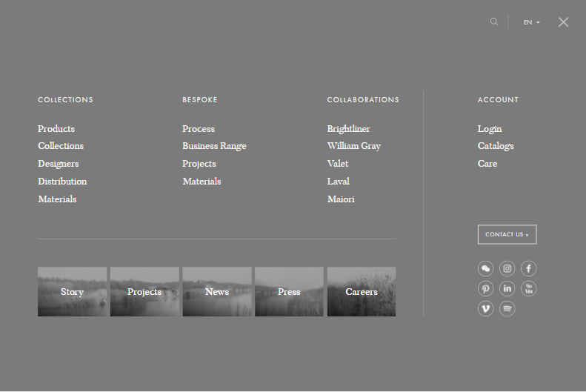Open the Process link under Bespoke
This screenshot has height=392, width=586.
click(199, 129)
